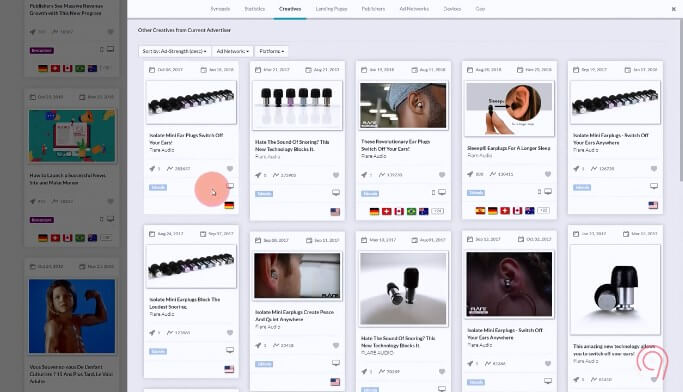683x392 pixels.
Task: Expand the Ad Networks filter dropdown
Action: point(233,51)
